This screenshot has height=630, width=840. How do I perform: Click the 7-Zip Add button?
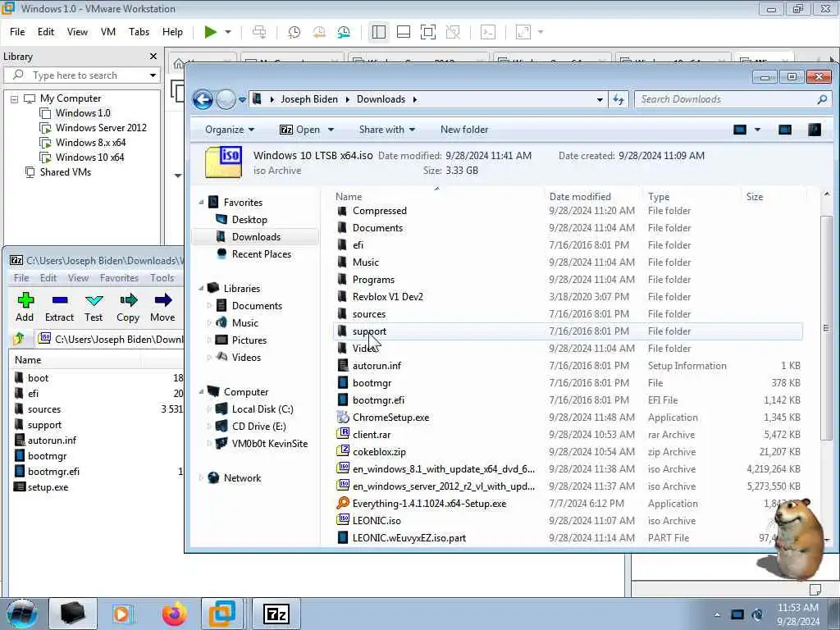point(25,308)
